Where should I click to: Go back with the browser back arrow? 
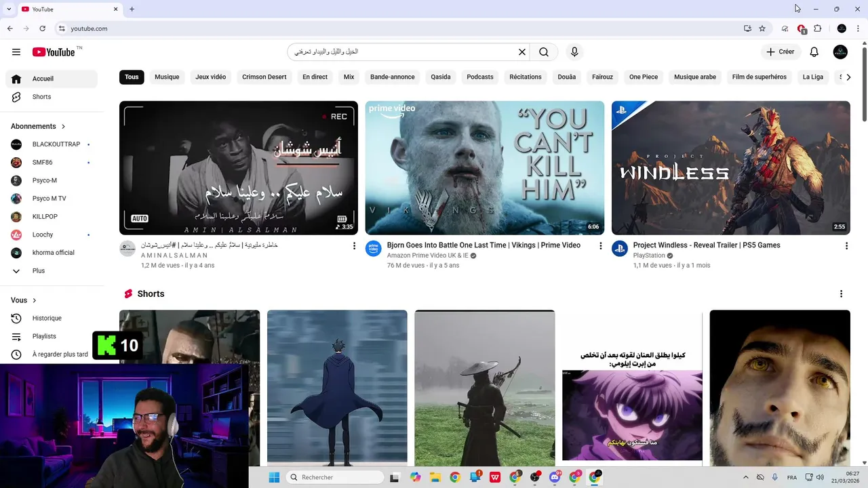click(x=9, y=28)
